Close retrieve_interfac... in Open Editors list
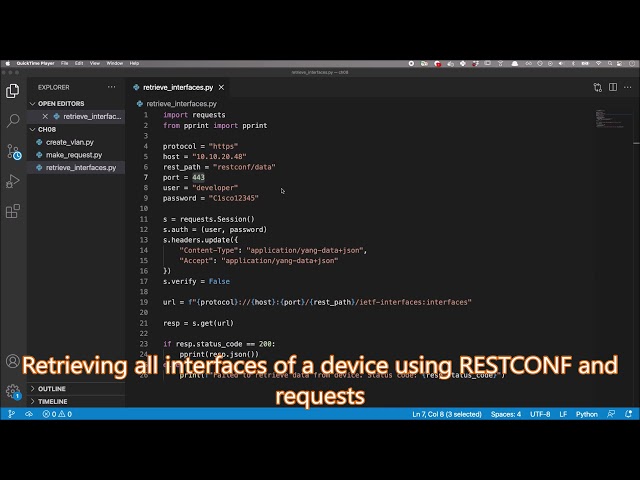The width and height of the screenshot is (640, 480). coord(45,116)
